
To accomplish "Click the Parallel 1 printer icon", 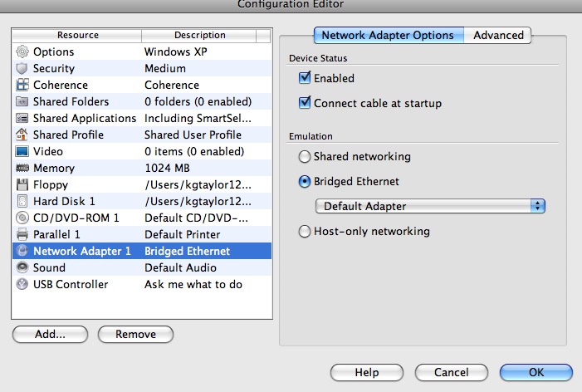I will 22,234.
